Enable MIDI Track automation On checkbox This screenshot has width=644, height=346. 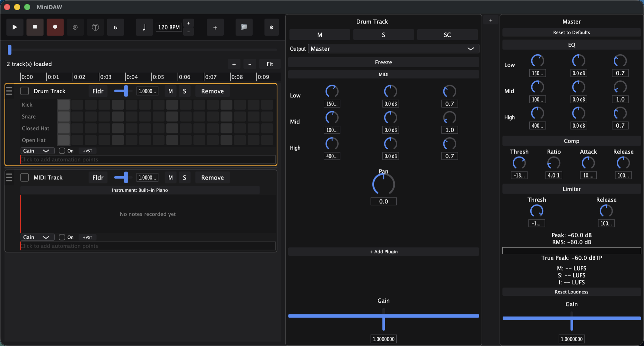(62, 237)
